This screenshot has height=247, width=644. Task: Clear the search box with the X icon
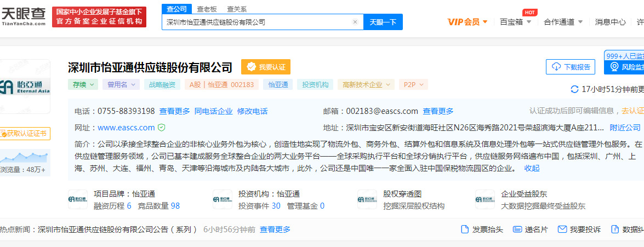(355, 22)
